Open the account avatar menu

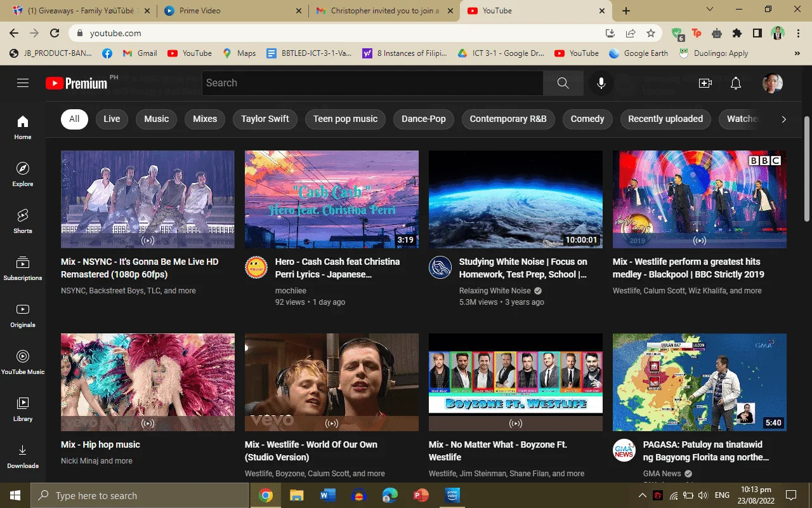click(773, 83)
